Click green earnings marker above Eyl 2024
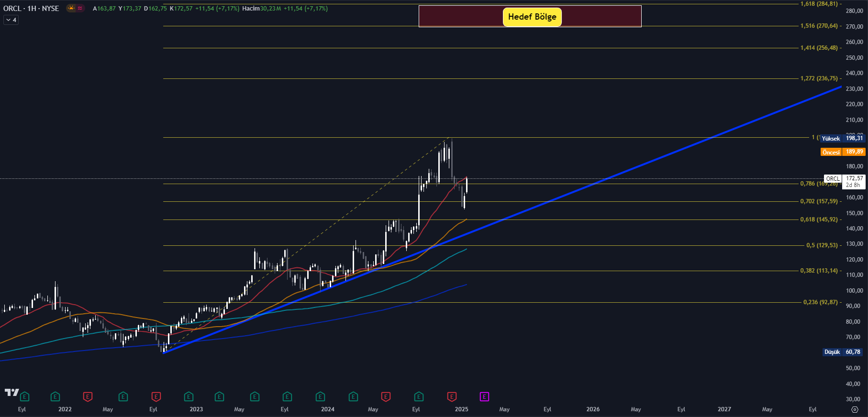The image size is (868, 417). pos(419,396)
